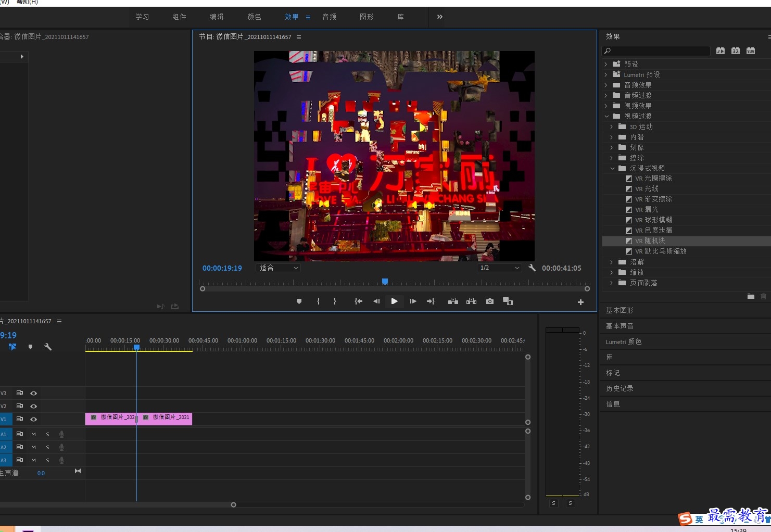Open the 1/2 playback resolution dropdown

pyautogui.click(x=499, y=268)
